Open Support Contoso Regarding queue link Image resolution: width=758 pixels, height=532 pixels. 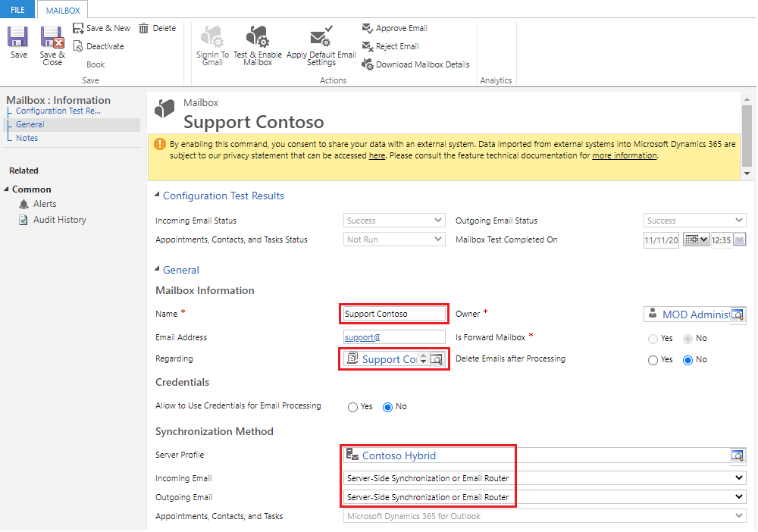(x=389, y=359)
